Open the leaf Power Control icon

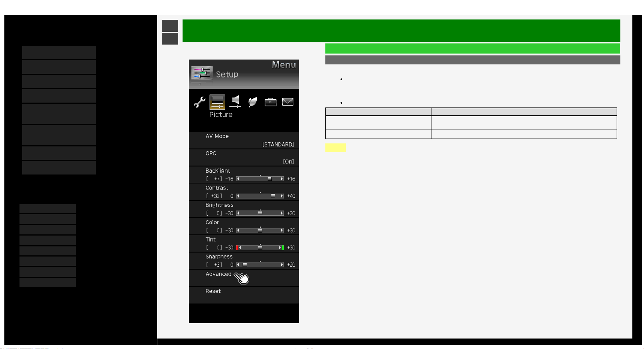(x=253, y=101)
